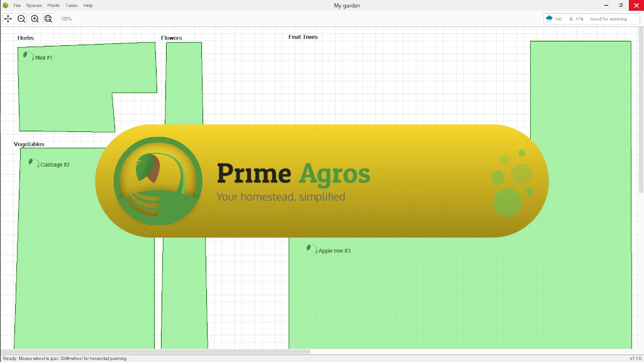Open the Spaces menu

pos(34,5)
